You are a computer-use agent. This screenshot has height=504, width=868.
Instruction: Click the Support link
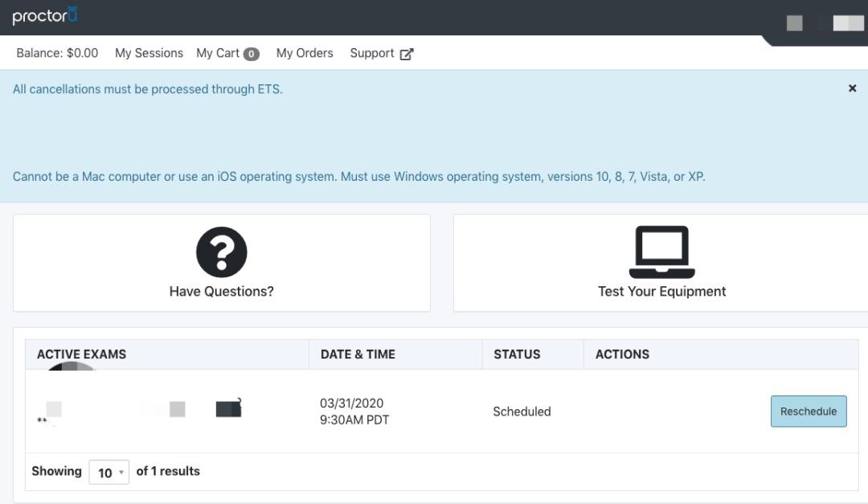[372, 53]
